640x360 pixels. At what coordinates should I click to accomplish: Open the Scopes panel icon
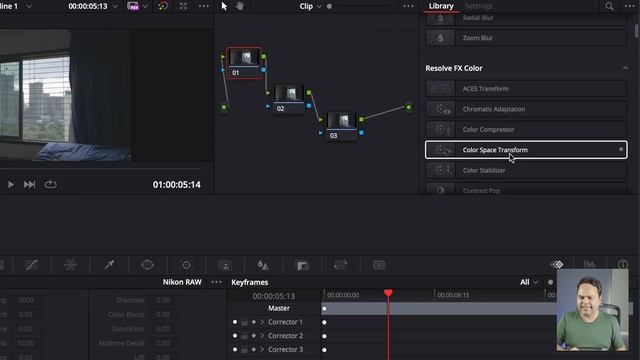pyautogui.click(x=589, y=264)
